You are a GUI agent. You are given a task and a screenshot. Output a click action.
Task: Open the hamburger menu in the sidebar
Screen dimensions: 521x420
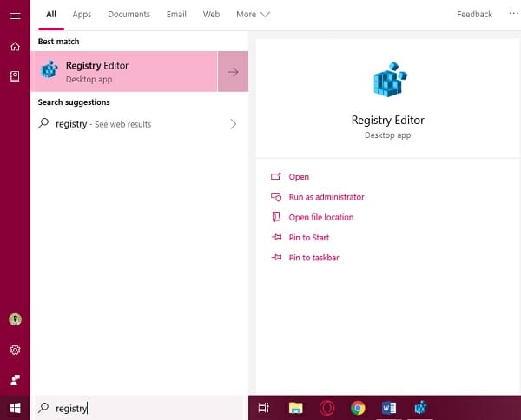tap(15, 16)
